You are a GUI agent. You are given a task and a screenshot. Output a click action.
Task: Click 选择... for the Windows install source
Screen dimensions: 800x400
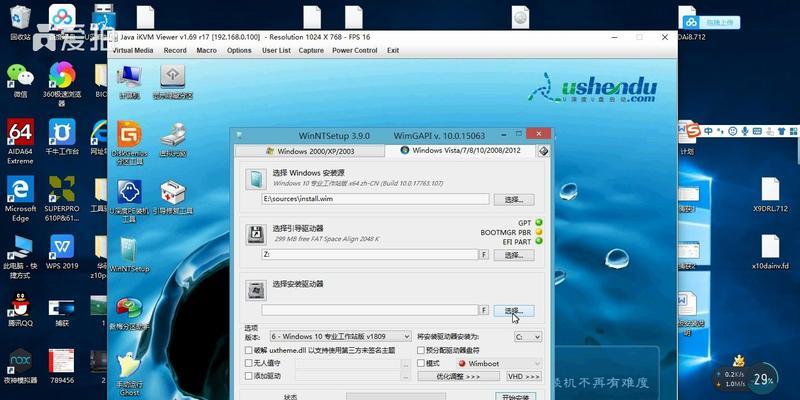click(514, 199)
